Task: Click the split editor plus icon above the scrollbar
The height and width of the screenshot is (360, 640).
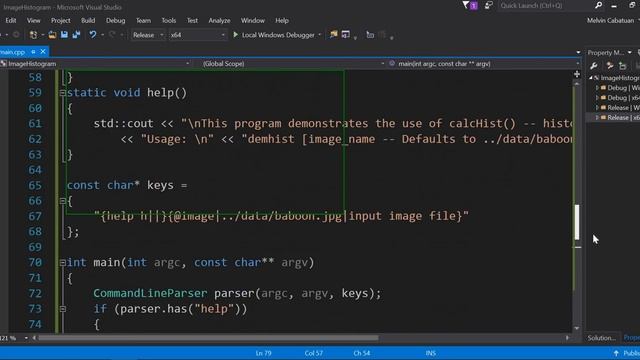Action: coord(577,74)
